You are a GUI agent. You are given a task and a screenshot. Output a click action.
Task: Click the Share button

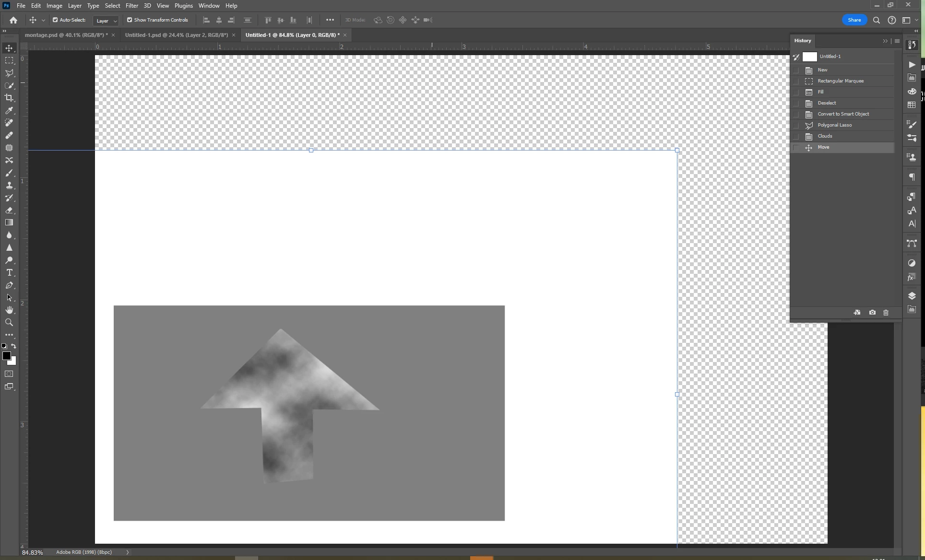tap(854, 20)
